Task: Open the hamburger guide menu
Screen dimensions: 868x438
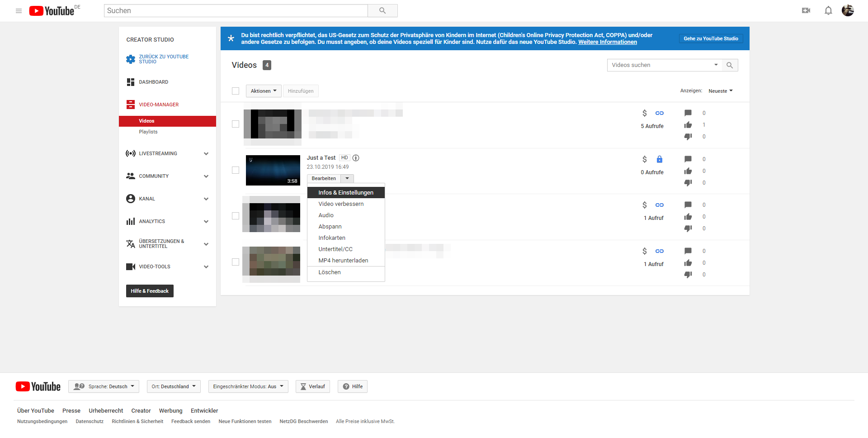Action: [x=19, y=11]
